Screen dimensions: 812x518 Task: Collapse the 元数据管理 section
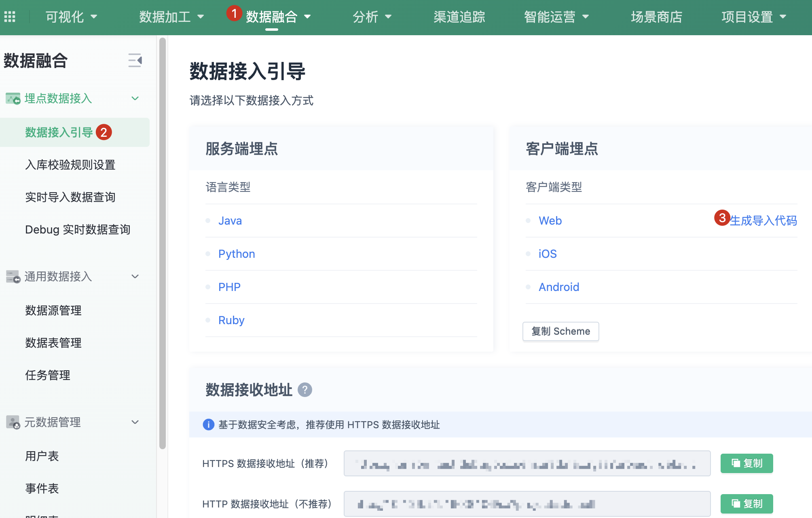click(x=135, y=422)
